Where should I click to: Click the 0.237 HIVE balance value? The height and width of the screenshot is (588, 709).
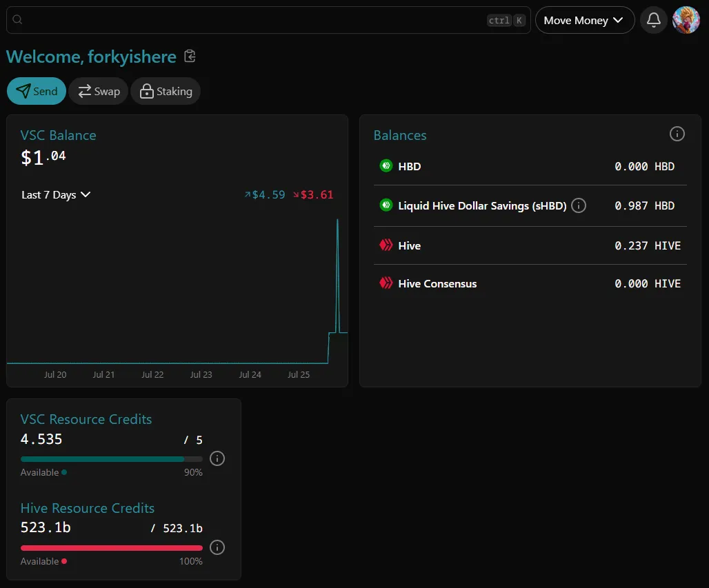(x=648, y=245)
